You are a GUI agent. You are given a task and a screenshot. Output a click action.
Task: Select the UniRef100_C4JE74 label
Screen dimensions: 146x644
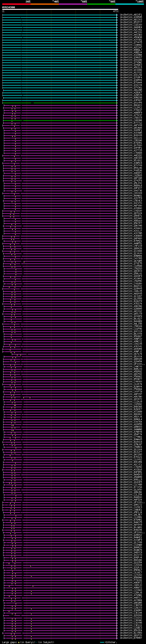pyautogui.click(x=131, y=384)
